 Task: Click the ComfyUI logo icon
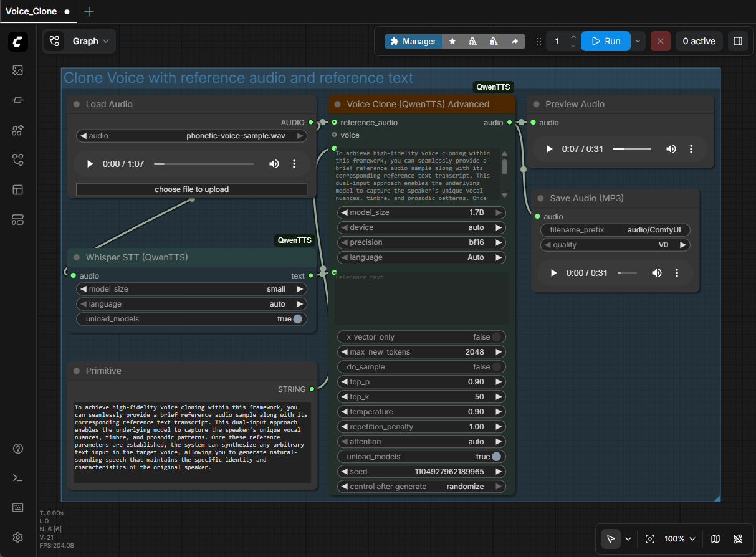click(x=18, y=41)
